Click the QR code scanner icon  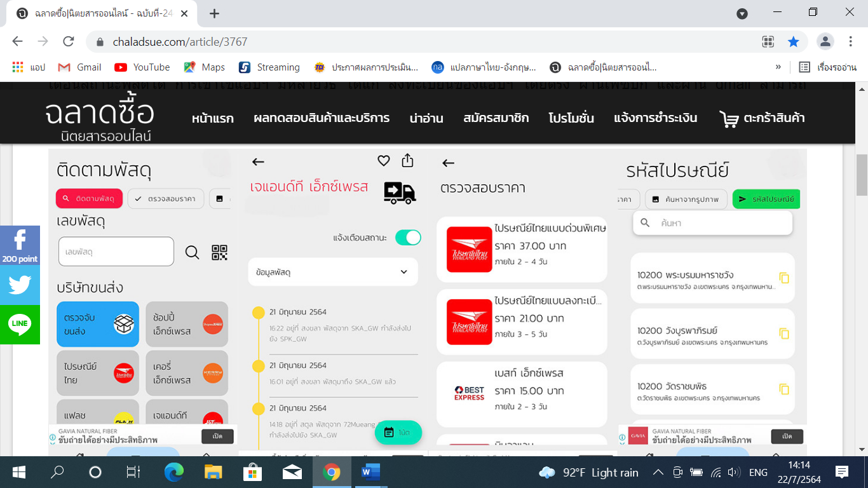click(x=219, y=252)
